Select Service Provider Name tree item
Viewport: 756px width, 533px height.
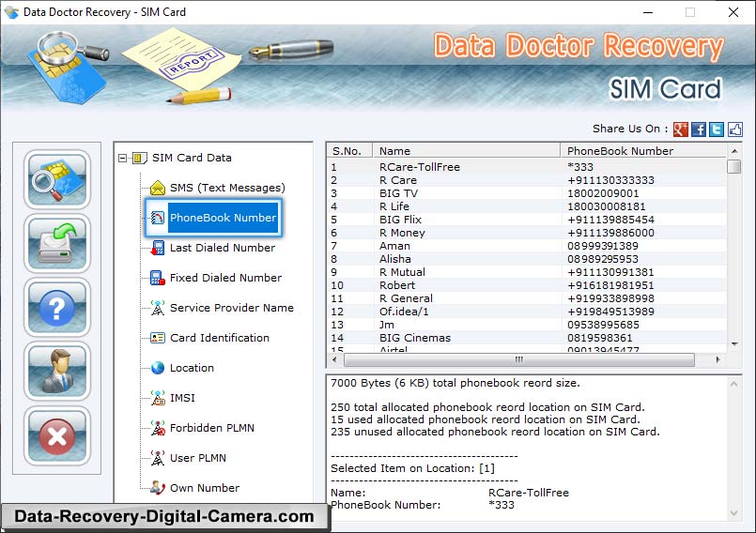click(231, 308)
